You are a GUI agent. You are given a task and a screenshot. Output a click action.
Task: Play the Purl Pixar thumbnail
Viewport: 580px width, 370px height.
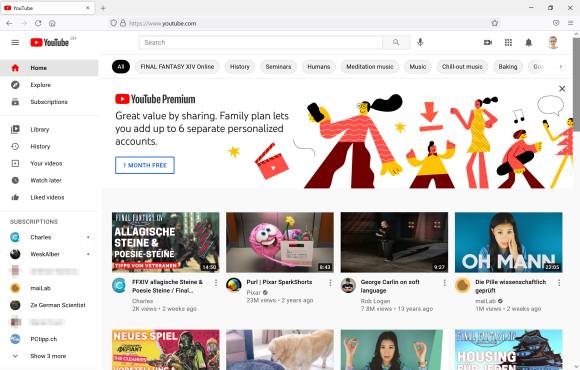280,242
